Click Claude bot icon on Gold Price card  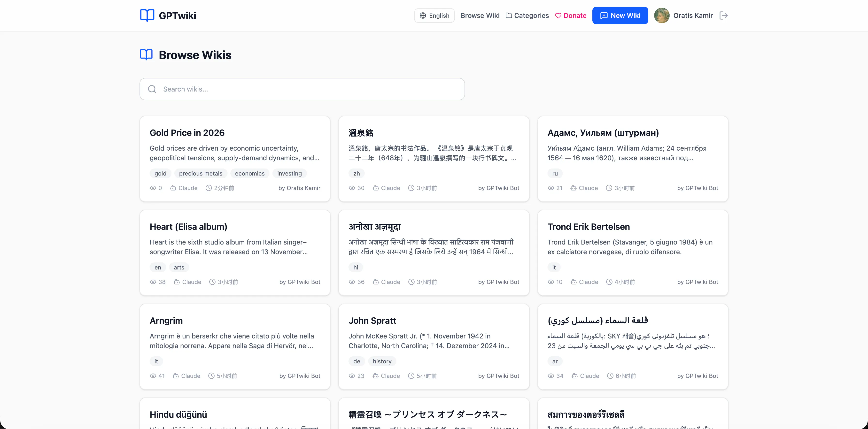pyautogui.click(x=173, y=188)
